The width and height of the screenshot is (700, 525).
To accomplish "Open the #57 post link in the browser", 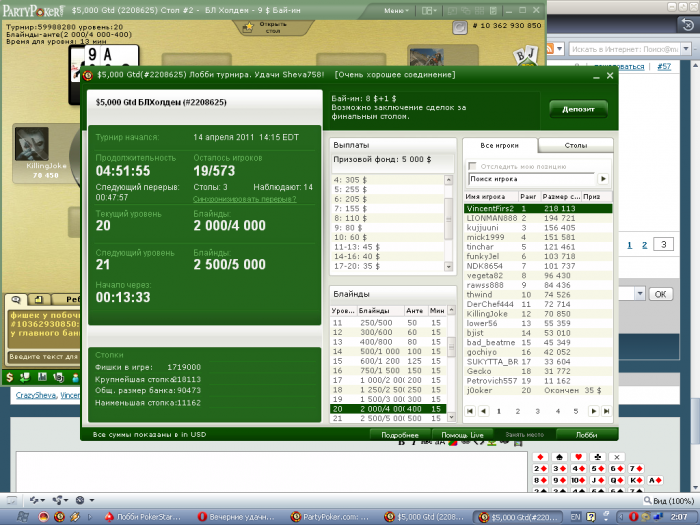I will [x=664, y=67].
